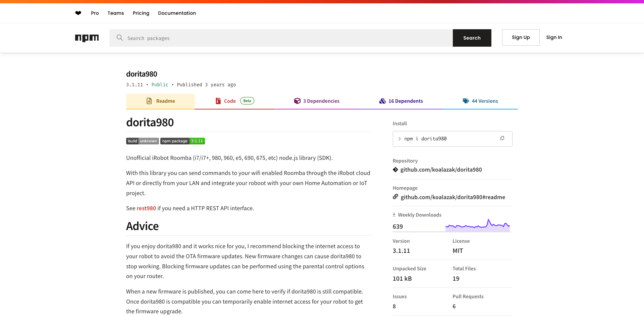Open the 16 Dependents tab
This screenshot has height=316, width=644.
tap(401, 101)
